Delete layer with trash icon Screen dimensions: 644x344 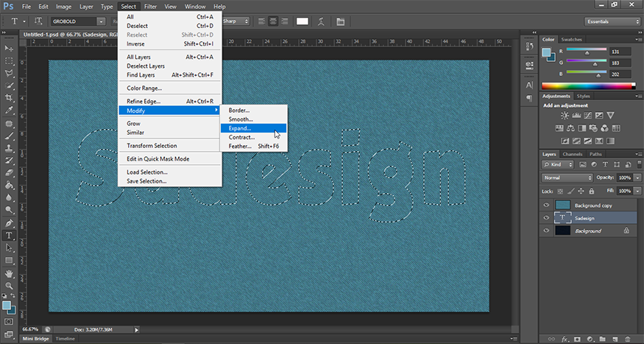[628, 339]
